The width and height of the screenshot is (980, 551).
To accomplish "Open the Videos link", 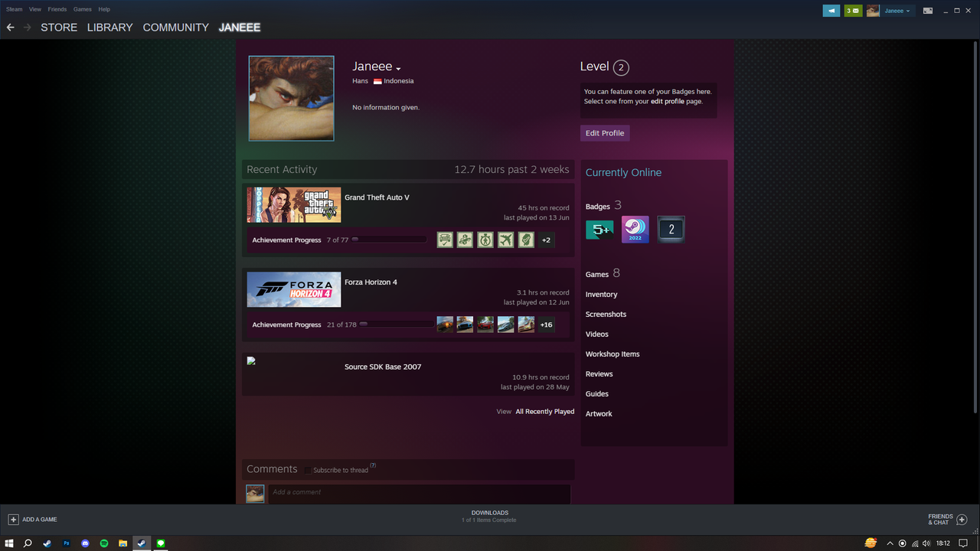I will tap(597, 334).
